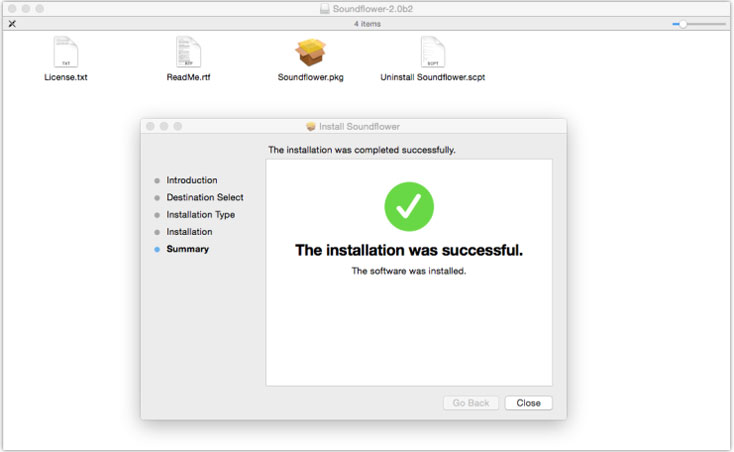734x452 pixels.
Task: Click the Destination Select step
Action: pyautogui.click(x=205, y=197)
